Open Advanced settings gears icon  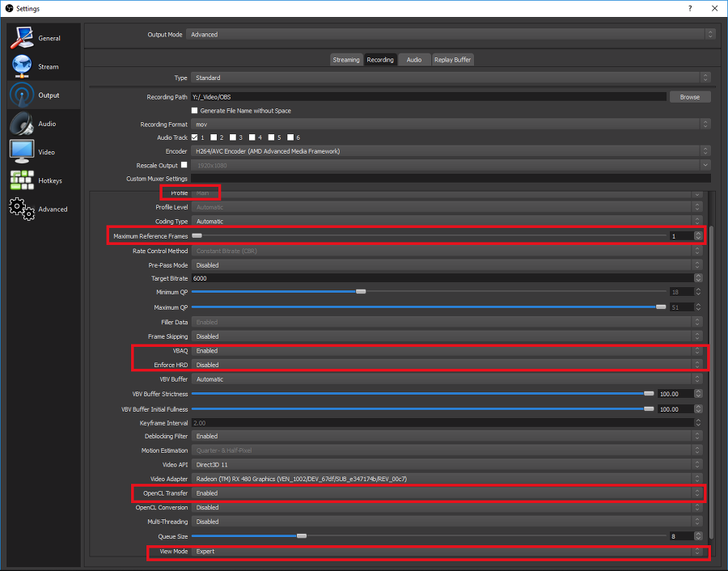pyautogui.click(x=23, y=209)
